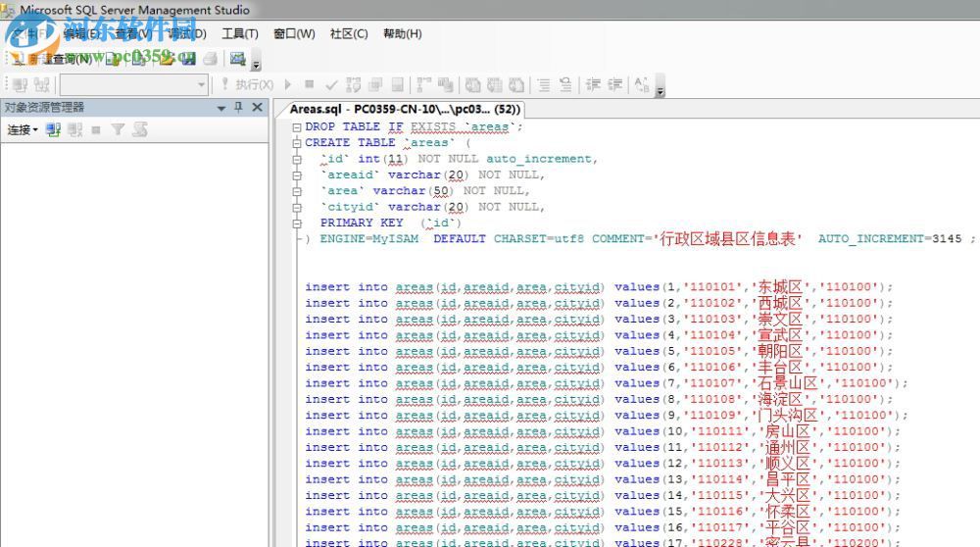Click Comment out selected lines icon
The image size is (980, 547).
pos(544,84)
